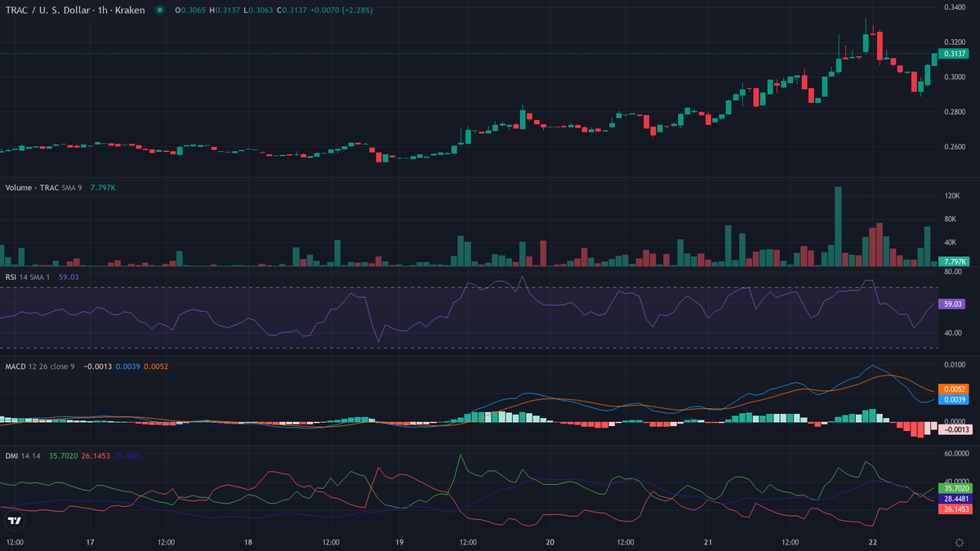Click the 0.2600 price axis label
This screenshot has width=980, height=551.
(954, 147)
